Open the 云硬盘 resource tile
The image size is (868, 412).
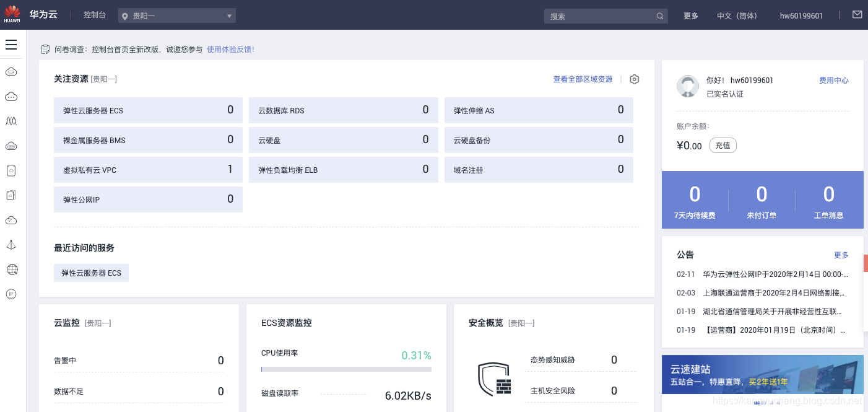343,140
